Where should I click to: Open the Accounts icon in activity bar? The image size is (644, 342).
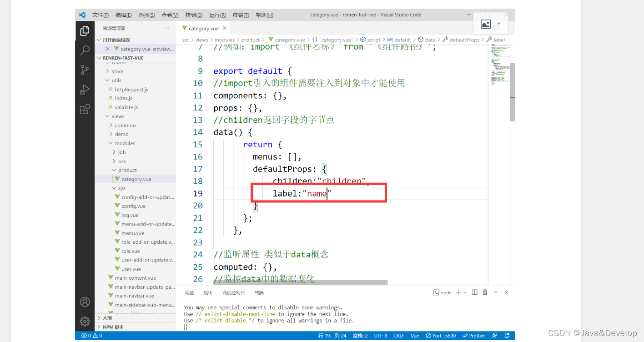tap(85, 302)
